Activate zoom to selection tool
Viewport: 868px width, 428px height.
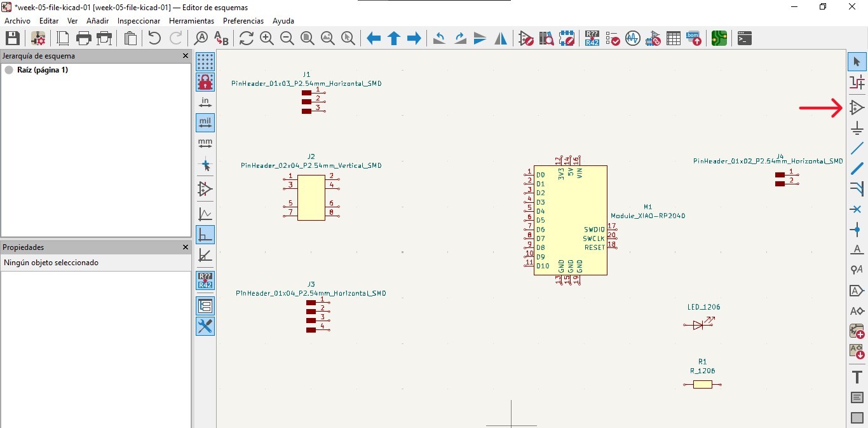pos(348,38)
